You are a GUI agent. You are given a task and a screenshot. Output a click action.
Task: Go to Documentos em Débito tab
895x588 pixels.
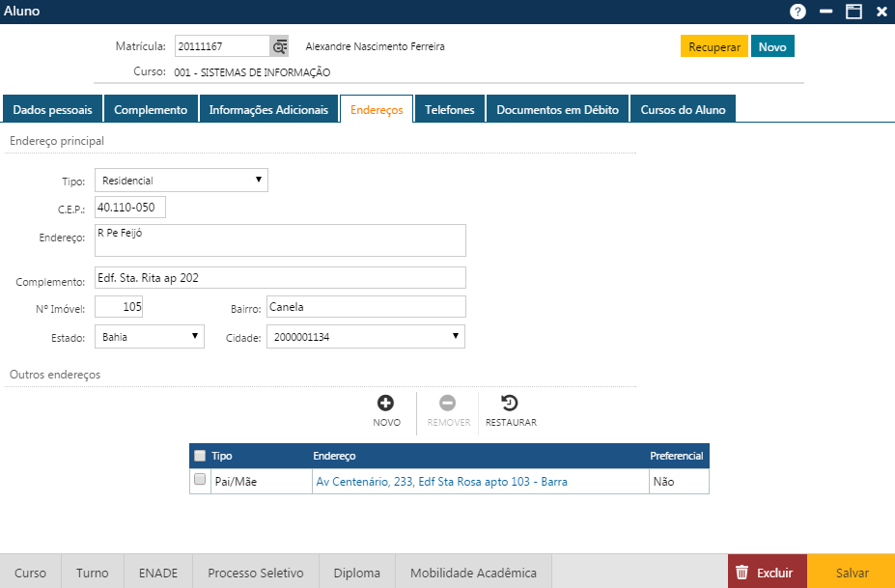point(558,109)
